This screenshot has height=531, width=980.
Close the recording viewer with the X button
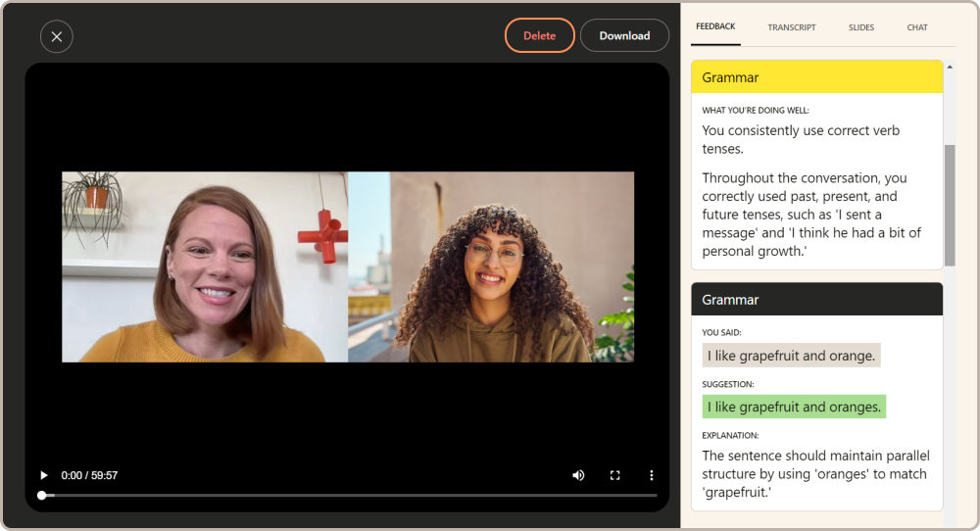[x=57, y=36]
